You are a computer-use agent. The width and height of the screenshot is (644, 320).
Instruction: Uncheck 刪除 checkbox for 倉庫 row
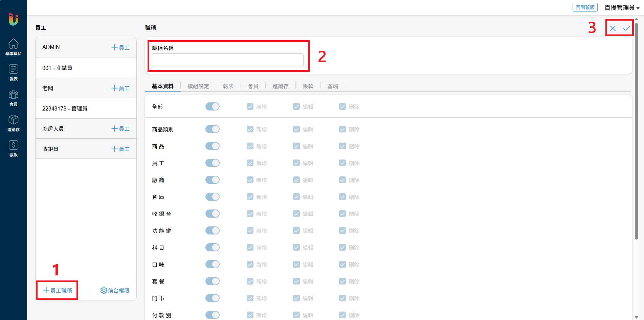point(342,197)
